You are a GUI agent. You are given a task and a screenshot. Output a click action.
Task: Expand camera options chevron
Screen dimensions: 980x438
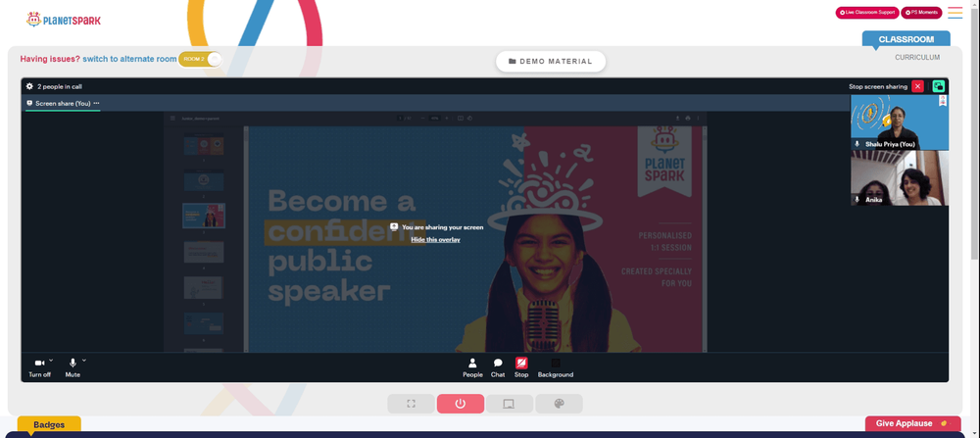point(51,360)
